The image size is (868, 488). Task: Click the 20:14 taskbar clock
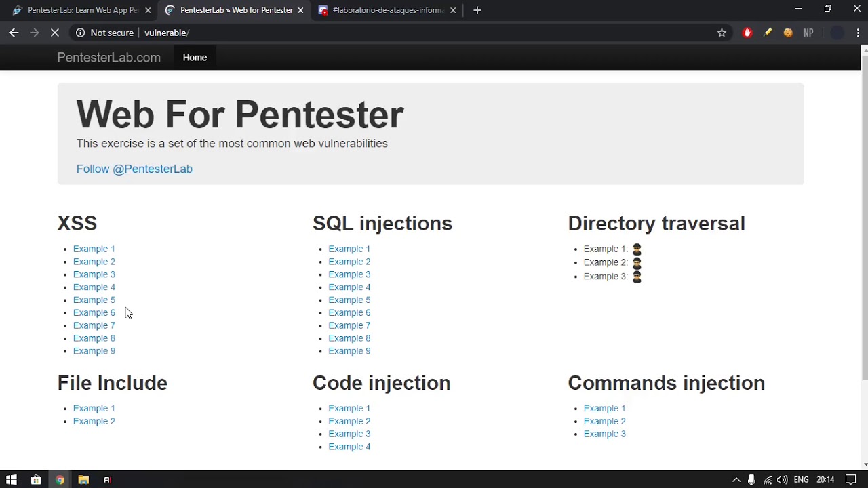coord(825,480)
